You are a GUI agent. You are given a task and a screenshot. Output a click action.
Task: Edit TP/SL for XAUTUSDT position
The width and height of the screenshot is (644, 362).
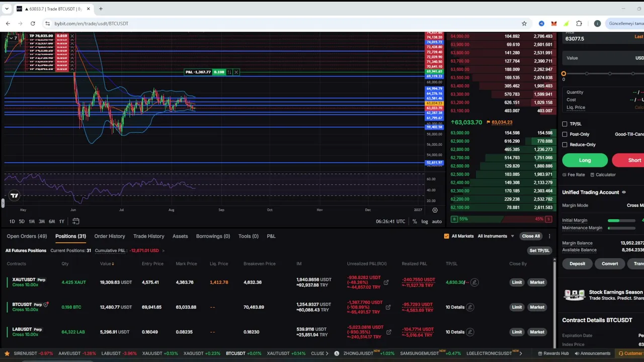(x=474, y=282)
